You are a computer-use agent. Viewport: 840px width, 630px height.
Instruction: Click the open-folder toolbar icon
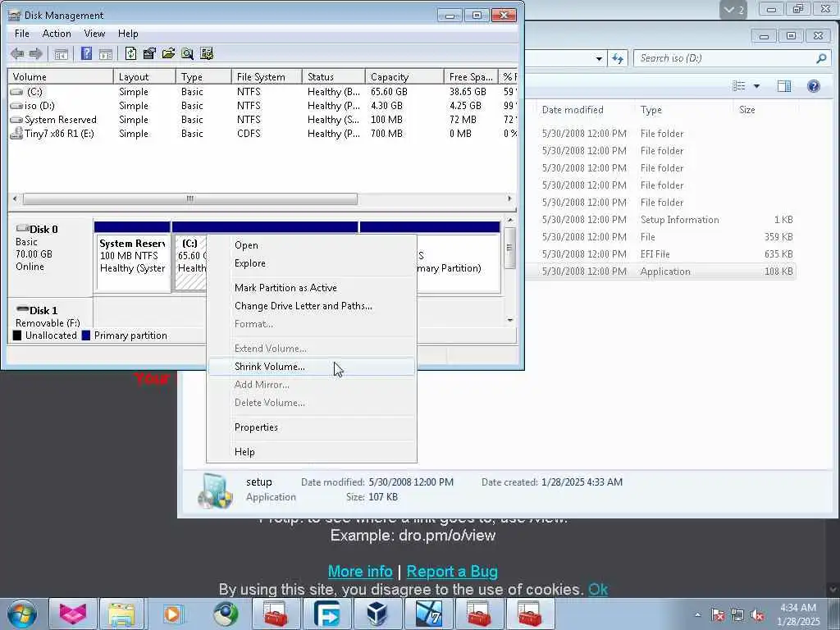pyautogui.click(x=168, y=53)
